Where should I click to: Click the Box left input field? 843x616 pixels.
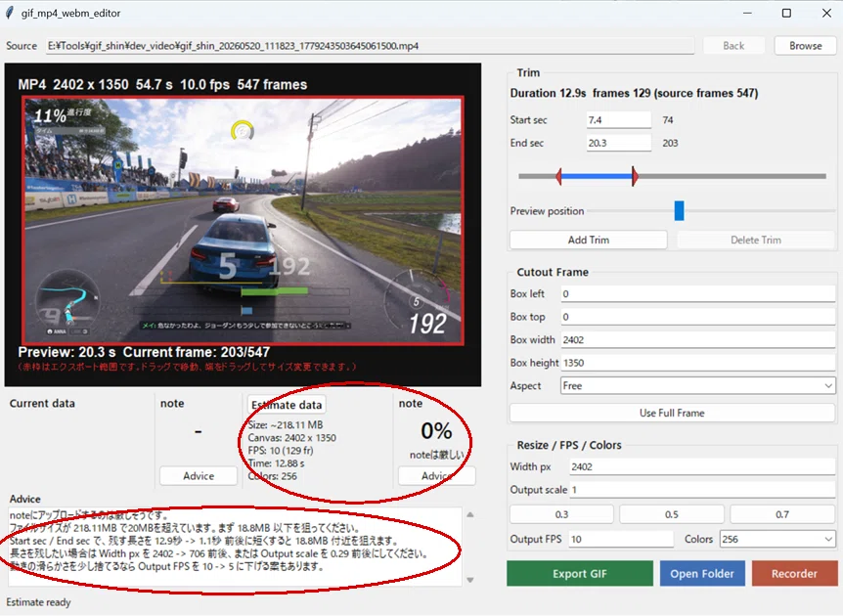[x=698, y=293]
